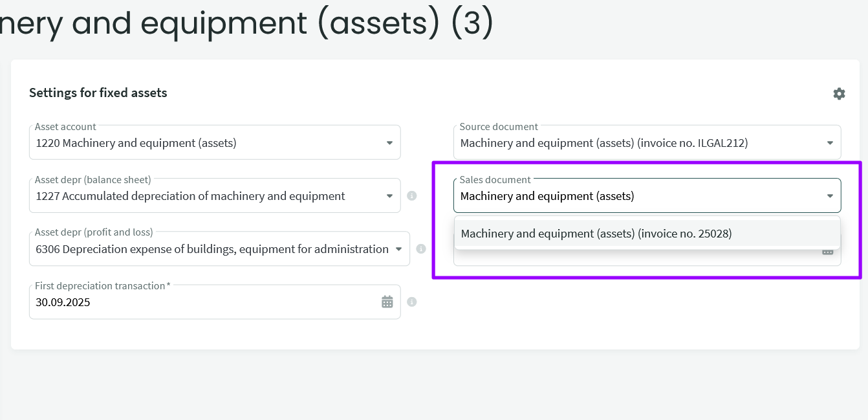Click the Settings for fixed assets heading
Image resolution: width=868 pixels, height=420 pixels.
pos(98,93)
